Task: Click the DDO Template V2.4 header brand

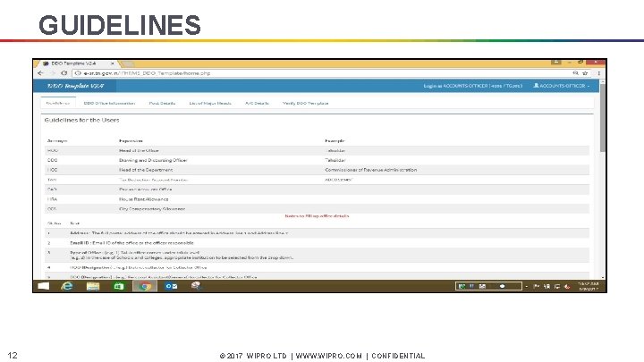Action: point(75,86)
